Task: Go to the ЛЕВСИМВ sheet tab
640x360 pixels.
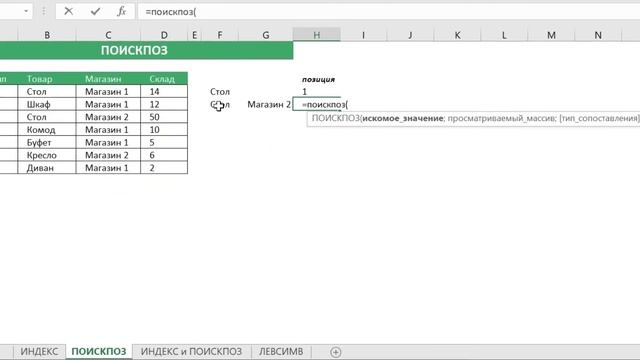Action: 281,351
